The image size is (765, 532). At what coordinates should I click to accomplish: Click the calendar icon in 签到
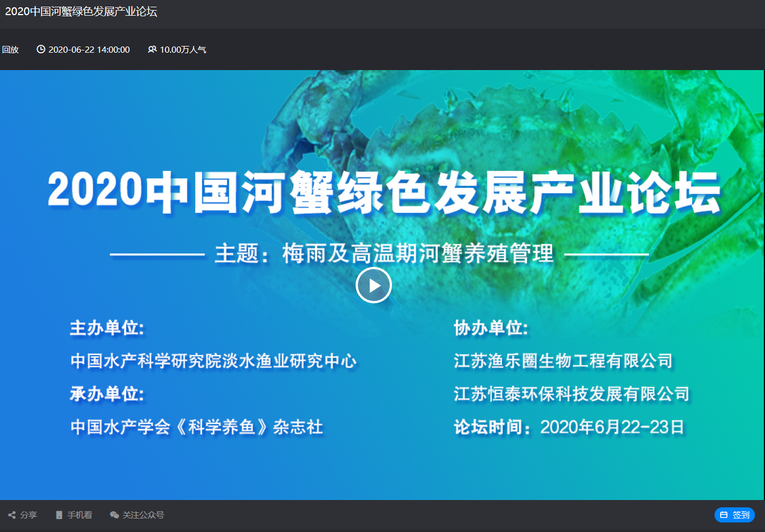pyautogui.click(x=723, y=515)
